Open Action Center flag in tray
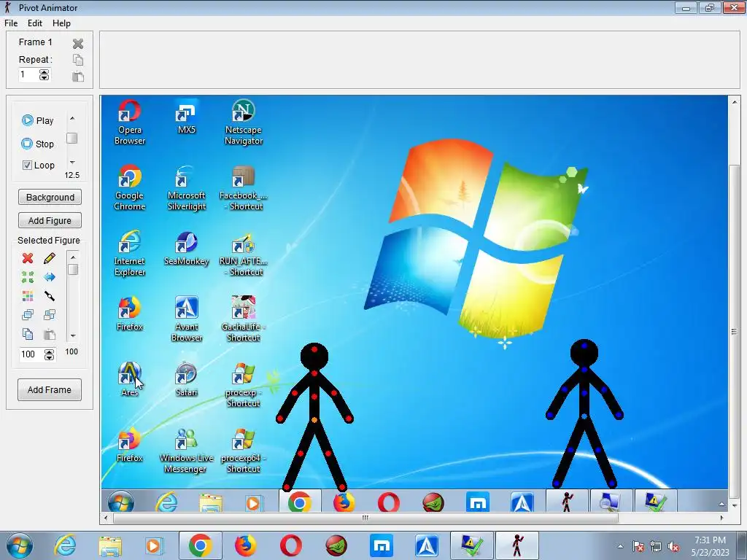 (638, 546)
